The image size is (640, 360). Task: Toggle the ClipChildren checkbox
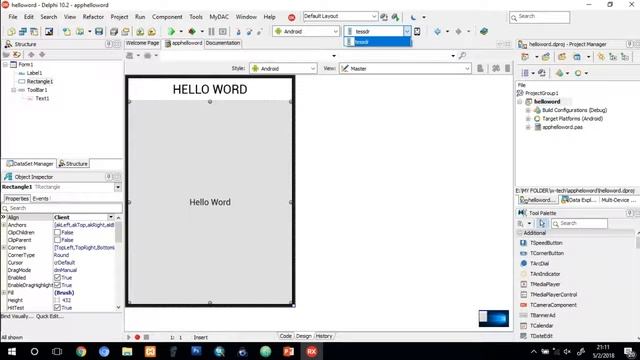pos(57,232)
